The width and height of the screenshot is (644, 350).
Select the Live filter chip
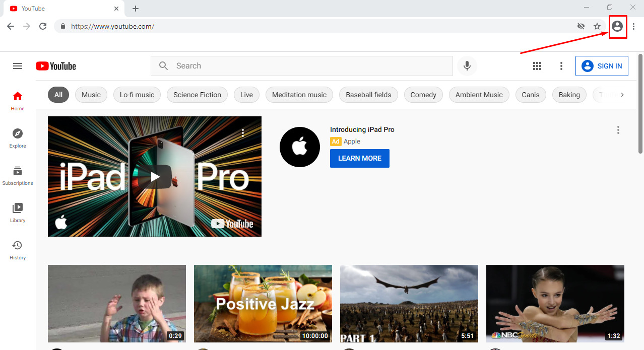pos(246,95)
